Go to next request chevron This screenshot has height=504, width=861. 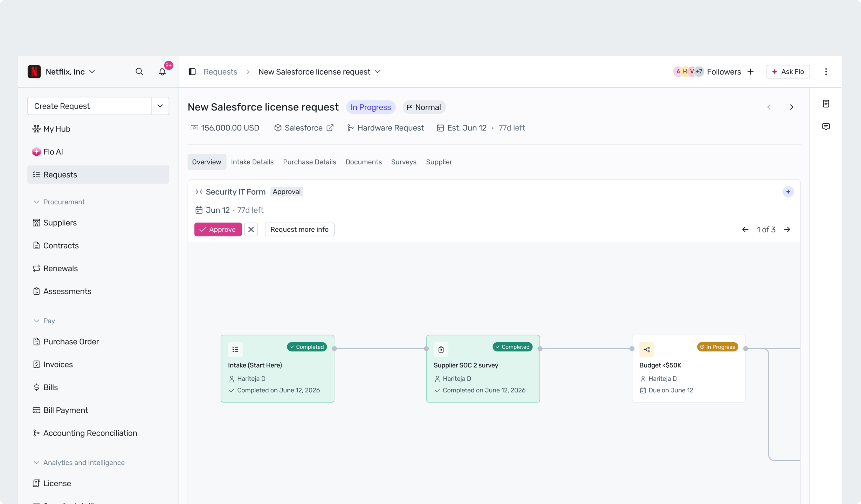pyautogui.click(x=792, y=107)
